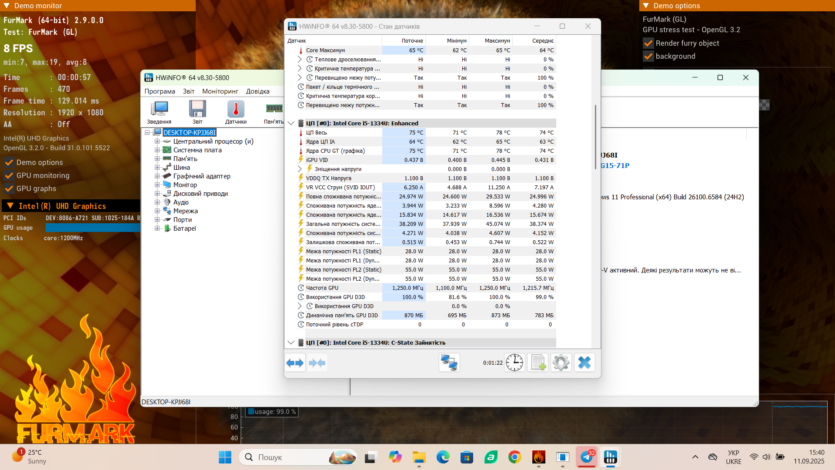835x470 pixels.
Task: Collapse the C-State Зайнятість sensor group
Action: (291, 343)
